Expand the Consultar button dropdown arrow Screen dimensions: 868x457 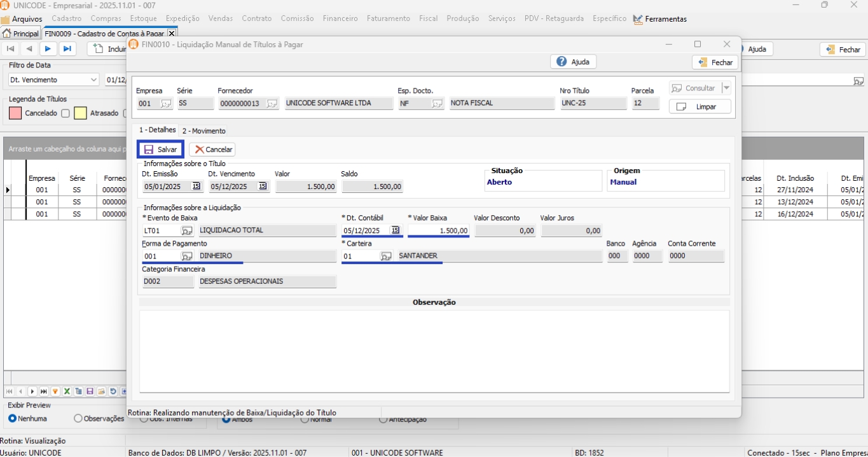click(x=726, y=88)
